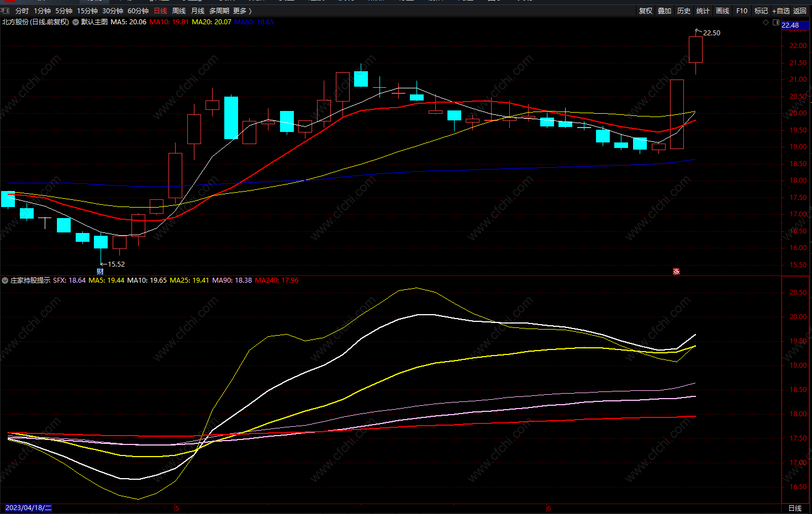812x514 pixels.
Task: Select the 日线 daily period
Action: pyautogui.click(x=160, y=10)
